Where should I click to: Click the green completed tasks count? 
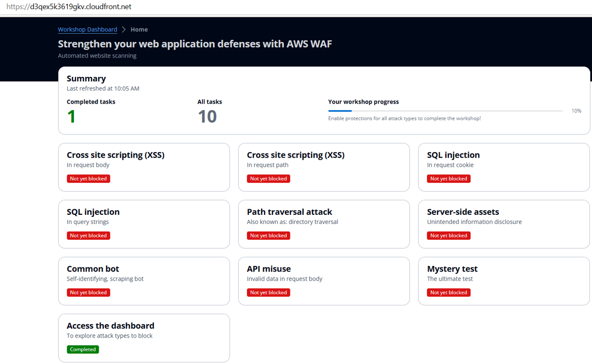point(71,117)
